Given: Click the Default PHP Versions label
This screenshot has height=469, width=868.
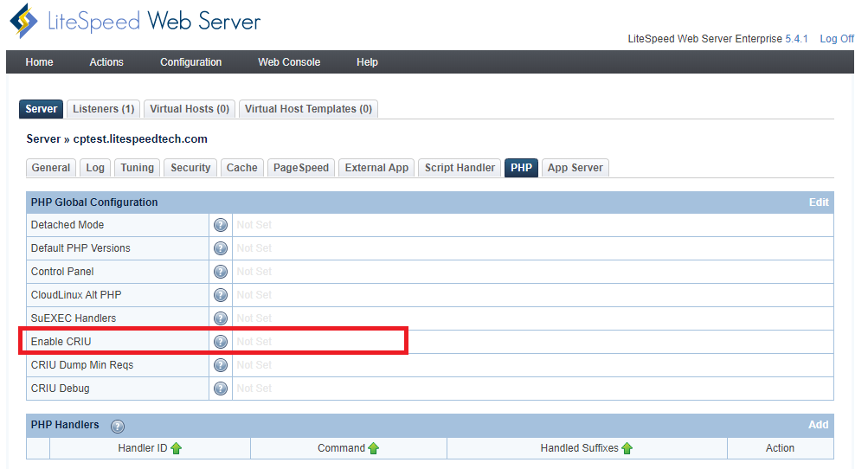Looking at the screenshot, I should (x=80, y=248).
